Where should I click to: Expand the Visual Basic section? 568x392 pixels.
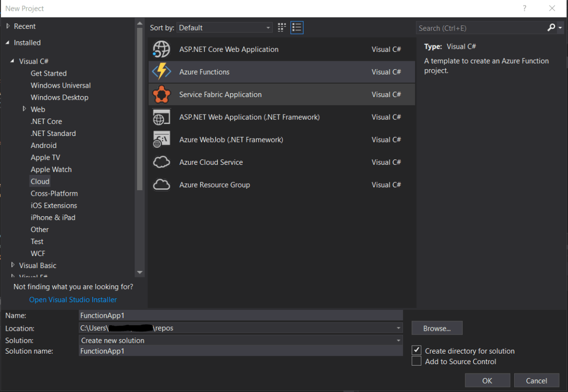[12, 265]
